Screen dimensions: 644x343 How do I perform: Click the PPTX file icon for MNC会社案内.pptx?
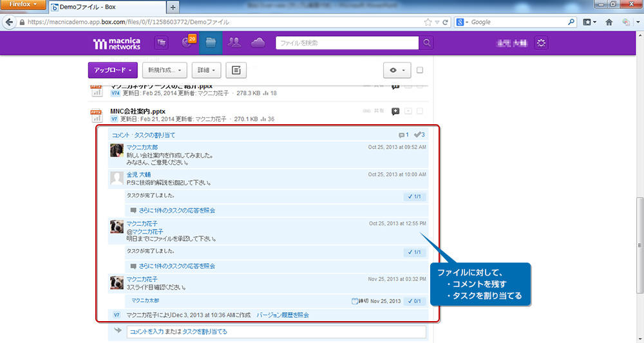click(x=96, y=115)
